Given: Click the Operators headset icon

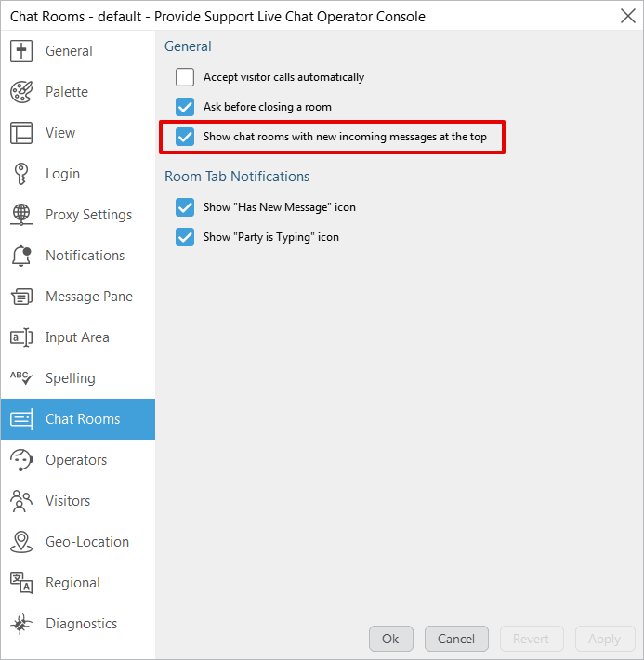Looking at the screenshot, I should 21,460.
